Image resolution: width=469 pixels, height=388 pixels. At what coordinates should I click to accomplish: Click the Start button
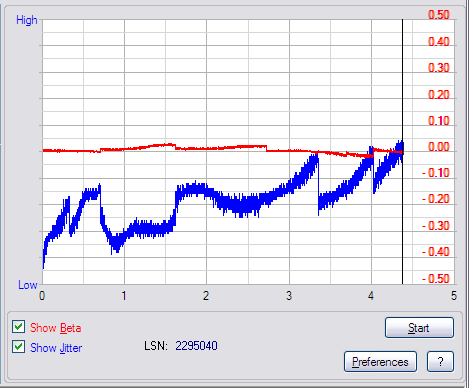pos(419,328)
